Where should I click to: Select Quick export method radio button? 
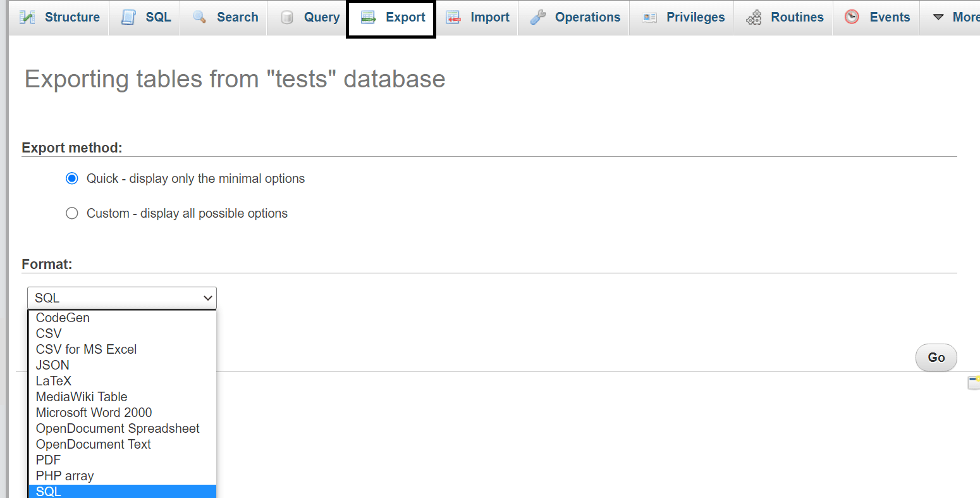(x=72, y=178)
